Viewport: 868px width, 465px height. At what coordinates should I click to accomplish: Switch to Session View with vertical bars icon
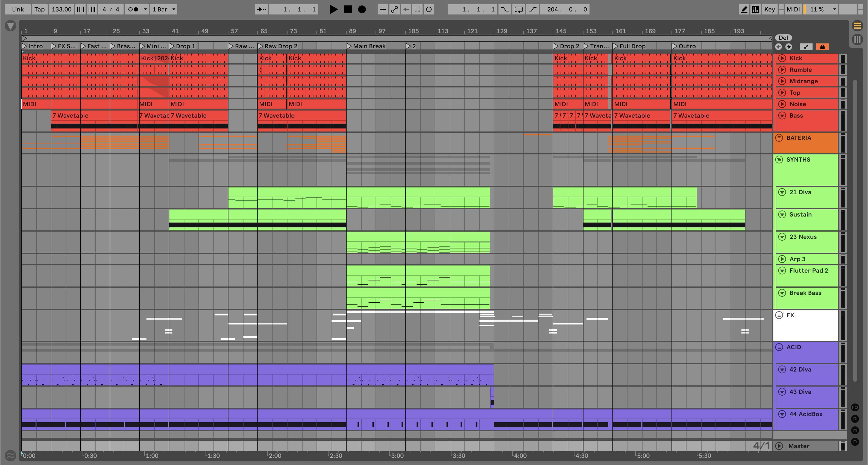857,39
